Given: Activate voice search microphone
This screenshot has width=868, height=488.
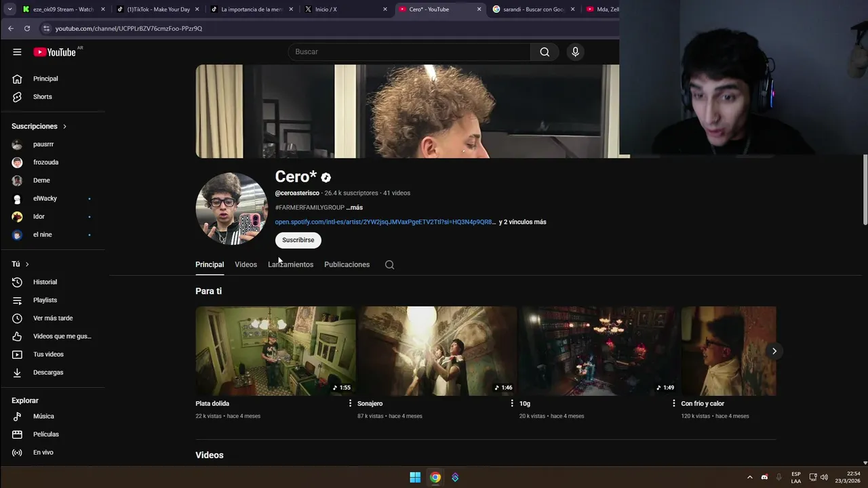Looking at the screenshot, I should (x=575, y=52).
